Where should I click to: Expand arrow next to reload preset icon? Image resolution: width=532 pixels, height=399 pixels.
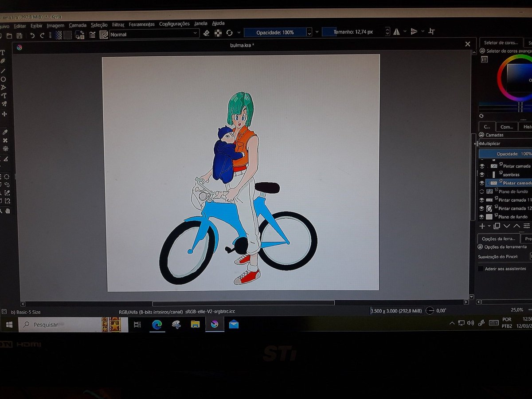[x=239, y=32]
